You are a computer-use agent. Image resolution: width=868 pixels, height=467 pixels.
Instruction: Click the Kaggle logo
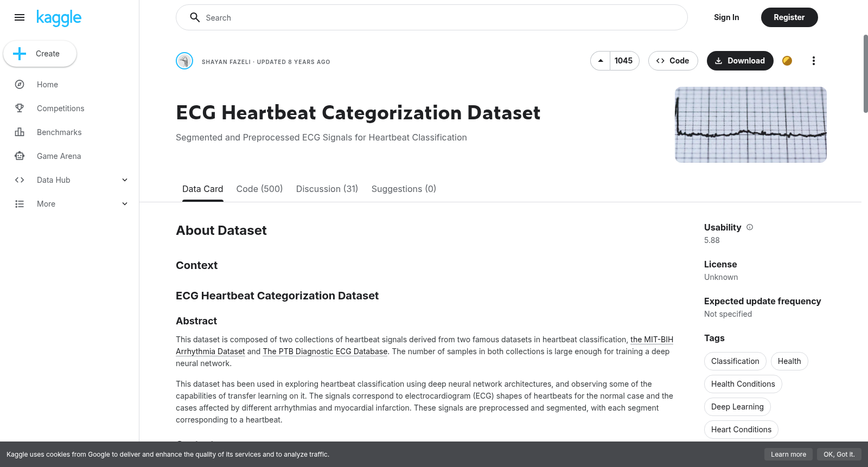[x=59, y=18]
